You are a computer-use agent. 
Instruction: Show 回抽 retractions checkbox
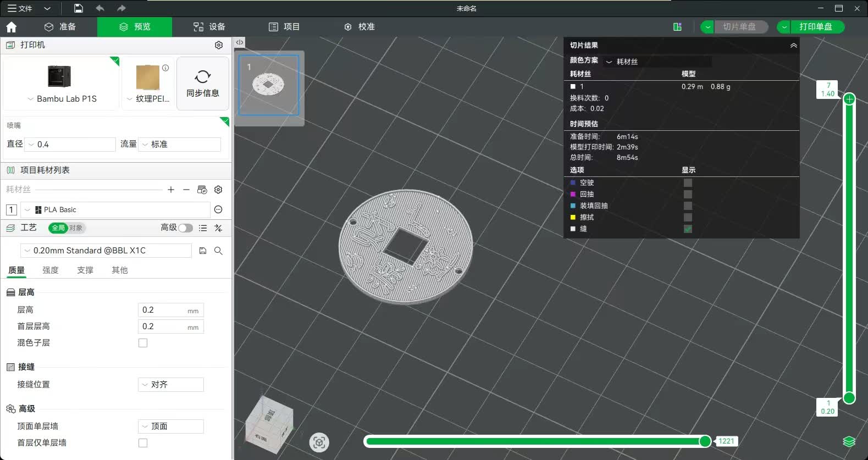point(688,195)
